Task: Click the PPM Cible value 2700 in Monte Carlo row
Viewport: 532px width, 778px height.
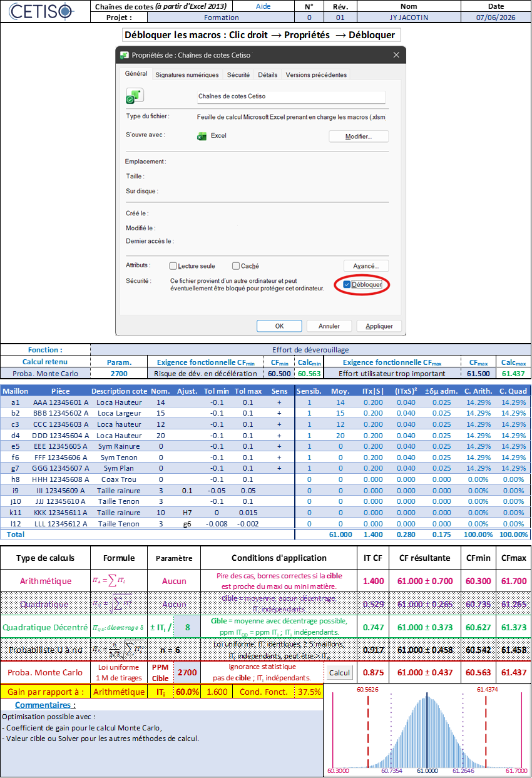Action: [187, 673]
